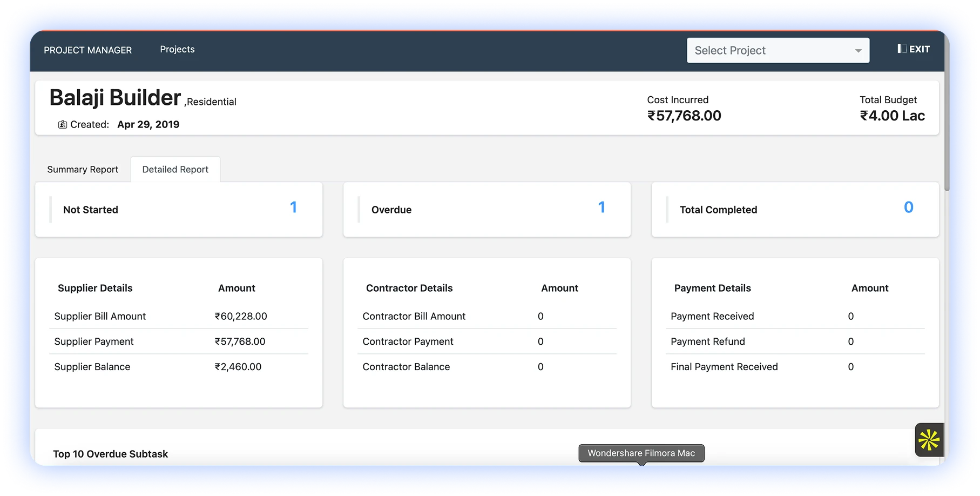Click the Balaji Builder project title
This screenshot has width=980, height=496.
115,98
